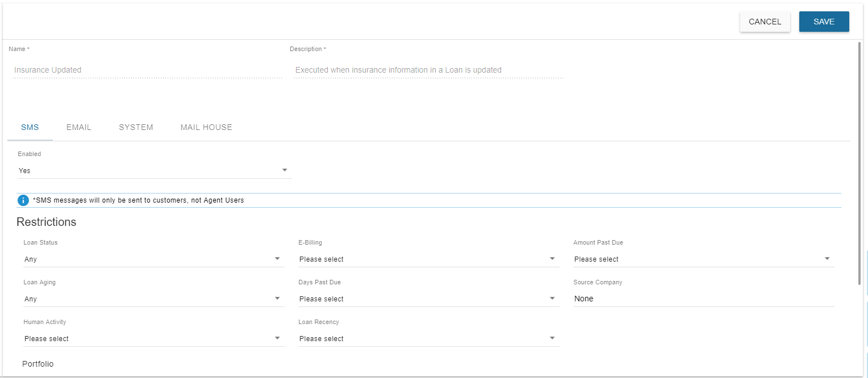
Task: Open the Amount Past Due dropdown
Action: [x=703, y=259]
